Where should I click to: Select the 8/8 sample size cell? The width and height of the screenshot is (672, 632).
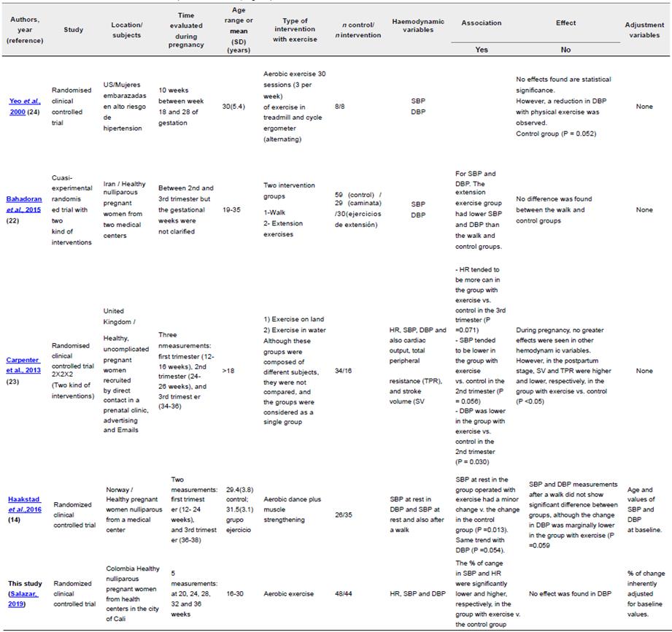point(351,106)
